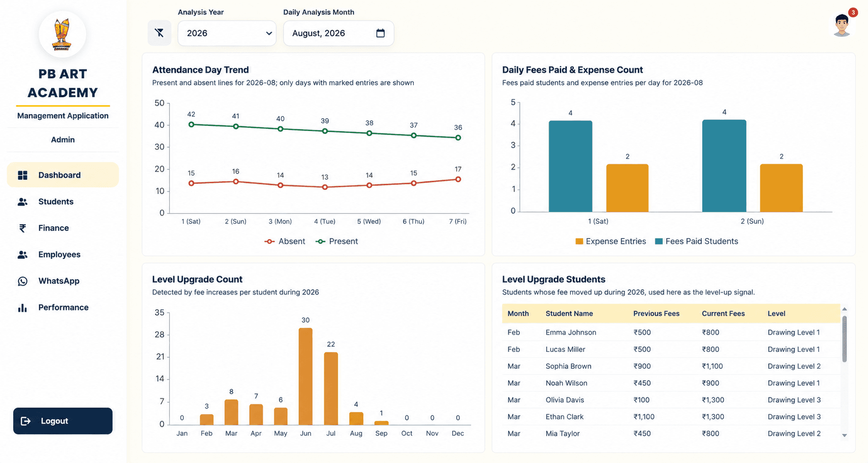Click the Present data point for 1 (Sat)
Image resolution: width=868 pixels, height=463 pixels.
(191, 124)
